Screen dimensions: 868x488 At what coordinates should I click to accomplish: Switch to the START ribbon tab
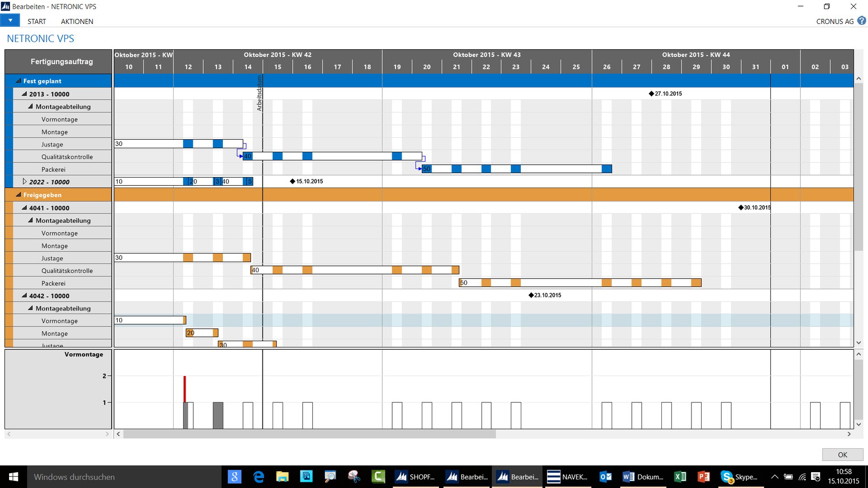[x=37, y=21]
